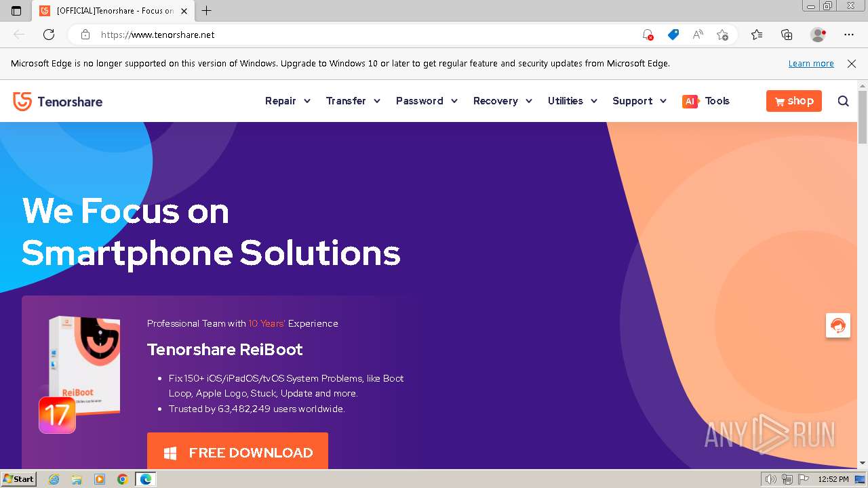Open a new tab with plus
Screen dimensions: 868x488
click(207, 11)
